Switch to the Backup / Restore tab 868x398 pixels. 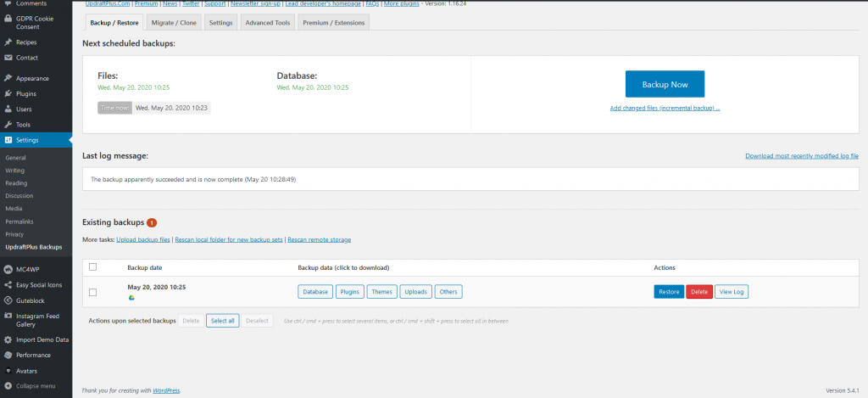(x=114, y=23)
